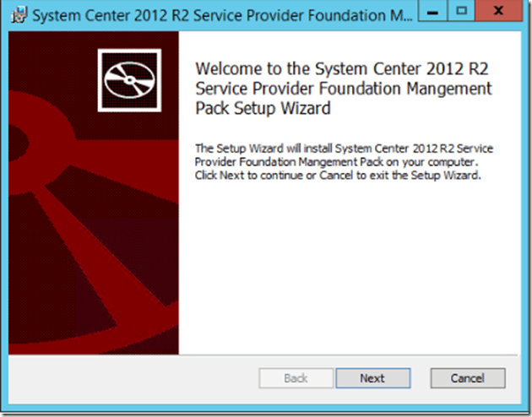
Task: Click the empty grey footer left of Back
Action: coord(127,378)
